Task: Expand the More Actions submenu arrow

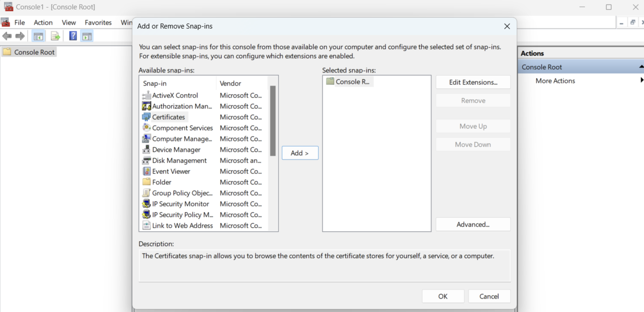Action: coord(641,80)
